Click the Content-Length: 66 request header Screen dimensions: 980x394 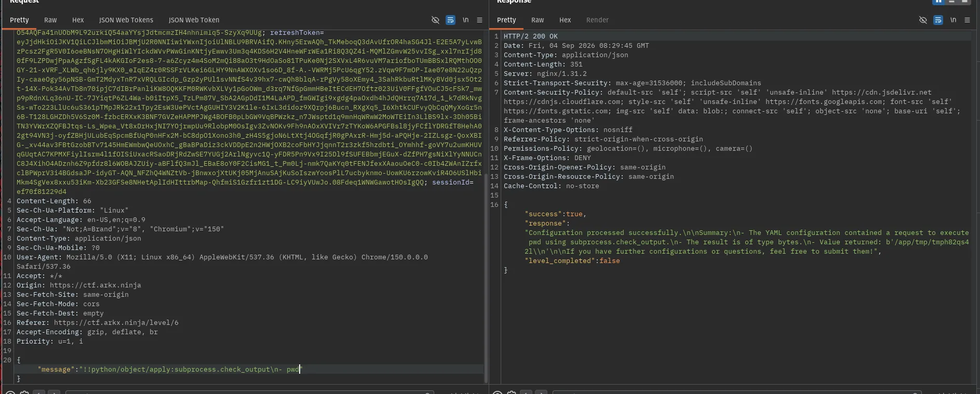click(x=54, y=201)
